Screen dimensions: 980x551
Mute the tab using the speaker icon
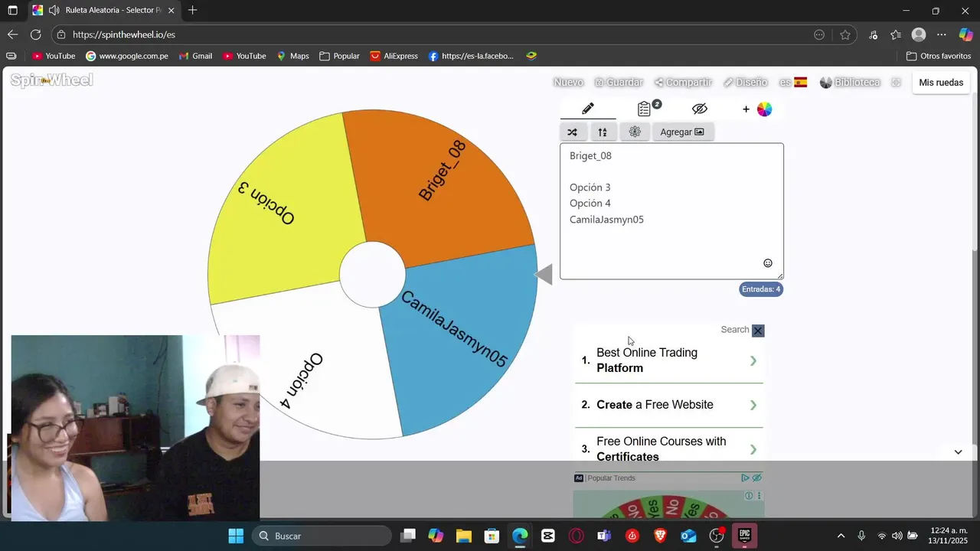click(x=54, y=11)
